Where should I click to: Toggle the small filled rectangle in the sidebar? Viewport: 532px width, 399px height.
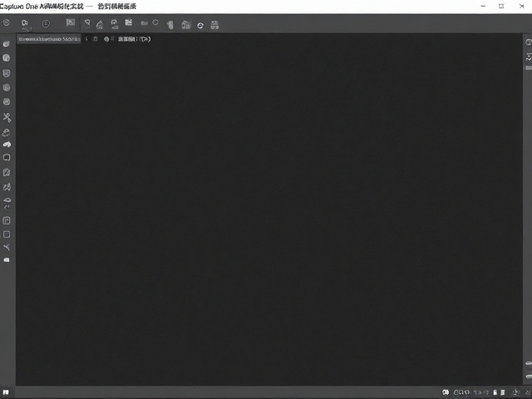(x=7, y=260)
